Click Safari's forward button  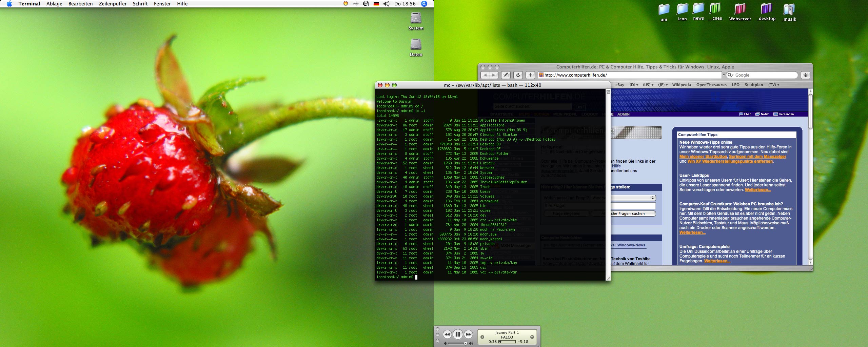(x=494, y=75)
